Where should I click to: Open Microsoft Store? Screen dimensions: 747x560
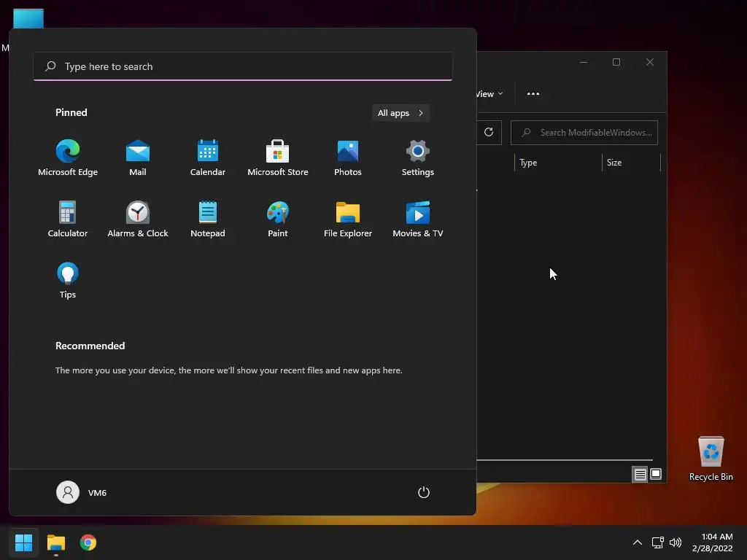coord(278,158)
